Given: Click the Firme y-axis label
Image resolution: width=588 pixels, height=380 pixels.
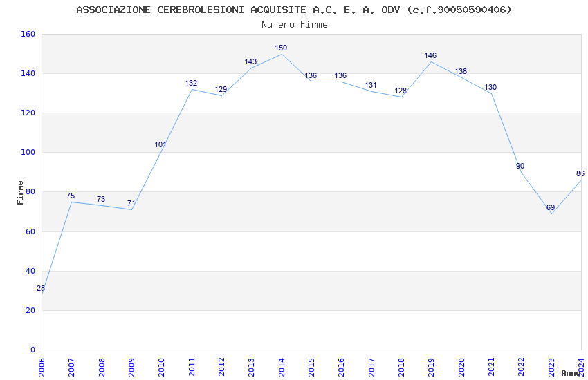Looking at the screenshot, I should (20, 193).
